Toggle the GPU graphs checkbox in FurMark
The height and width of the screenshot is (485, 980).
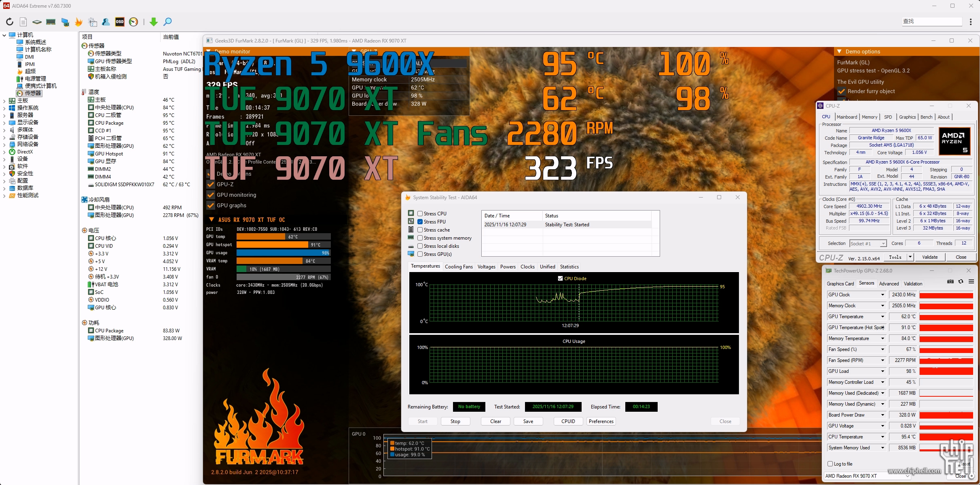coord(211,206)
